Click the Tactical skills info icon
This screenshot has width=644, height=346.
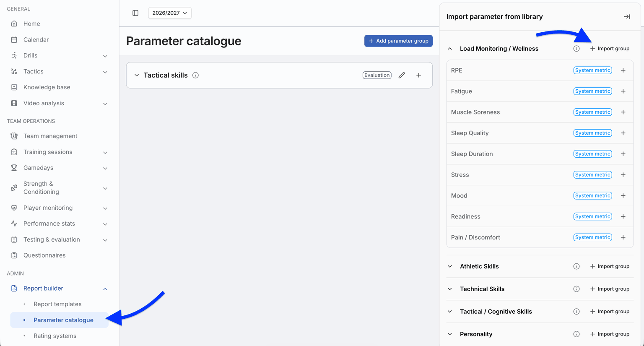point(195,75)
